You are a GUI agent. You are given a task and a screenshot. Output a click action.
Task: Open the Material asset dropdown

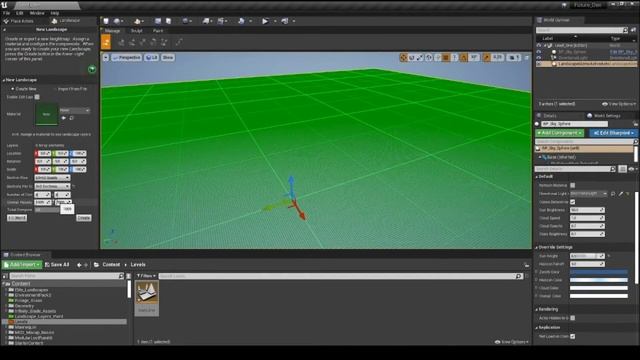(x=75, y=110)
